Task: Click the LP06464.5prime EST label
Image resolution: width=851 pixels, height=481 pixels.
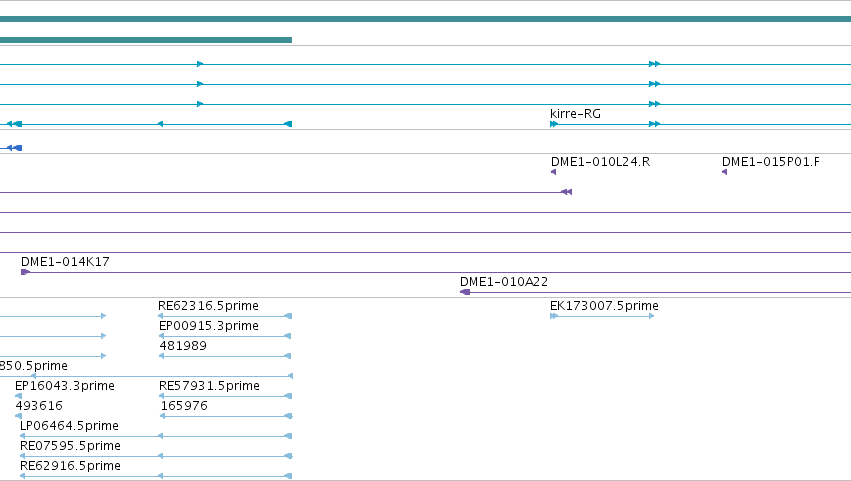Action: 69,426
